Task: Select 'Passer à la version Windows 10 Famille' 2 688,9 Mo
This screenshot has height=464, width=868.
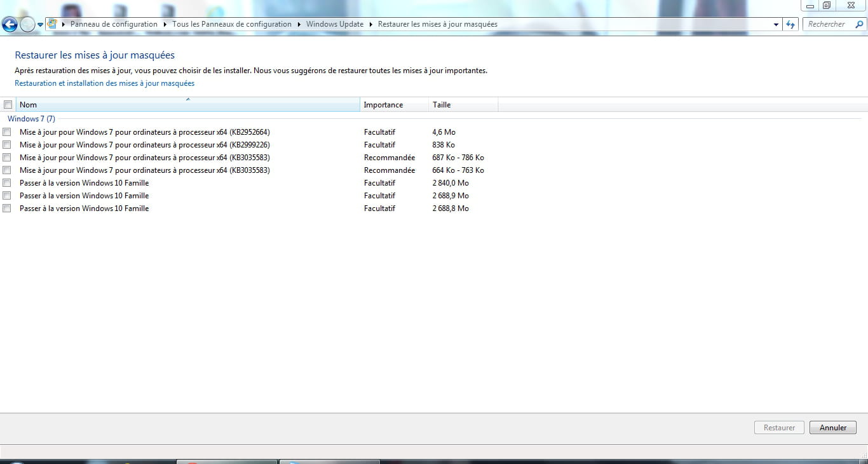Action: coord(85,196)
